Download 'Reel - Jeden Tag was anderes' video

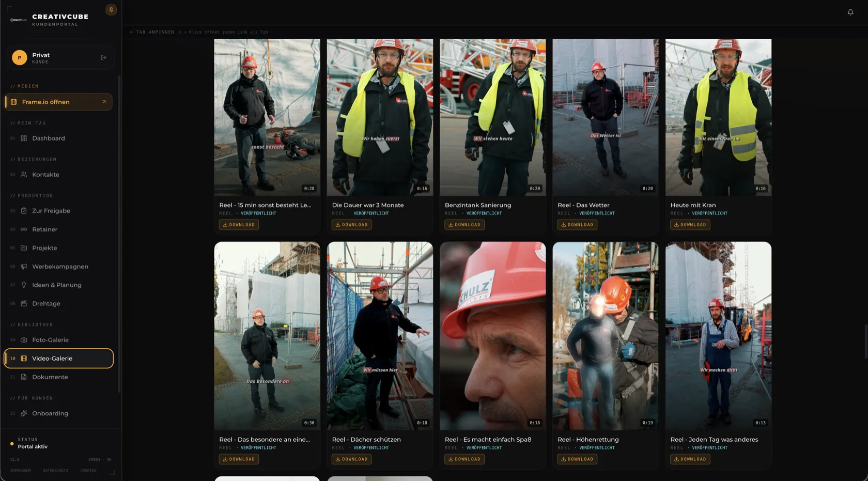(x=690, y=459)
